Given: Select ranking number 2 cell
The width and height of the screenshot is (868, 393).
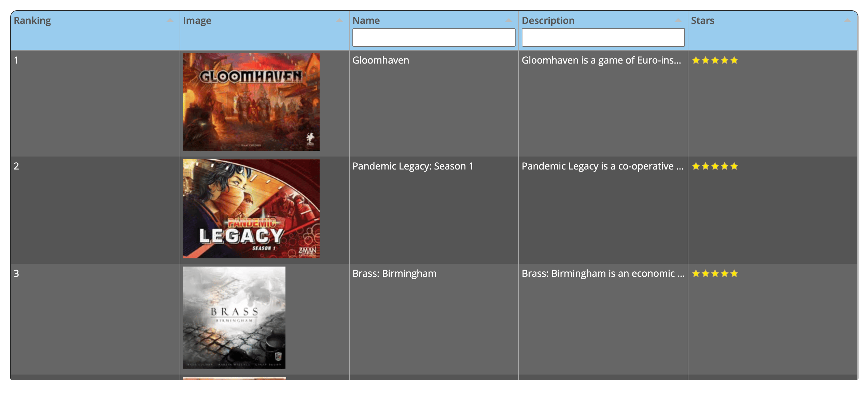Looking at the screenshot, I should [x=95, y=210].
